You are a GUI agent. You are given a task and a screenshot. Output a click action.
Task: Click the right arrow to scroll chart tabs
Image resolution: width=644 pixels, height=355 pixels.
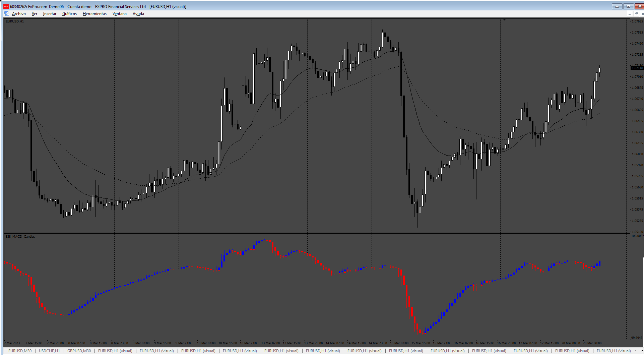click(642, 351)
